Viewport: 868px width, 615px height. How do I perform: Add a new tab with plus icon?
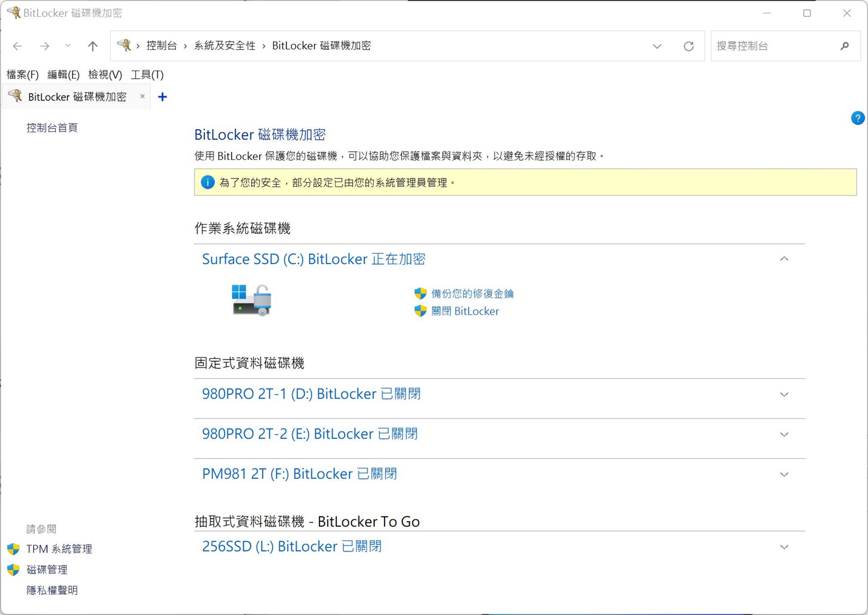pos(162,97)
